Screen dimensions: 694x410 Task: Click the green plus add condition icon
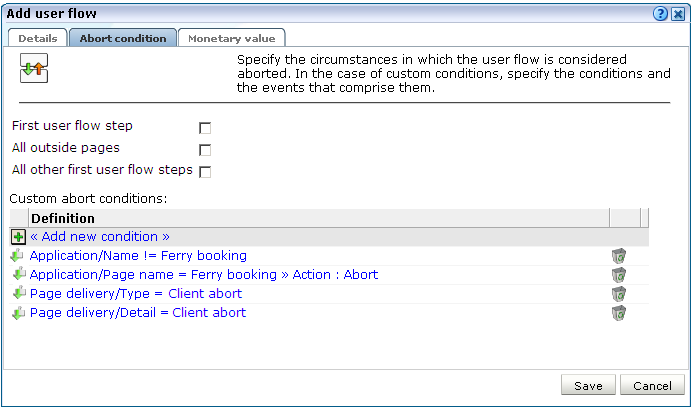click(x=18, y=237)
